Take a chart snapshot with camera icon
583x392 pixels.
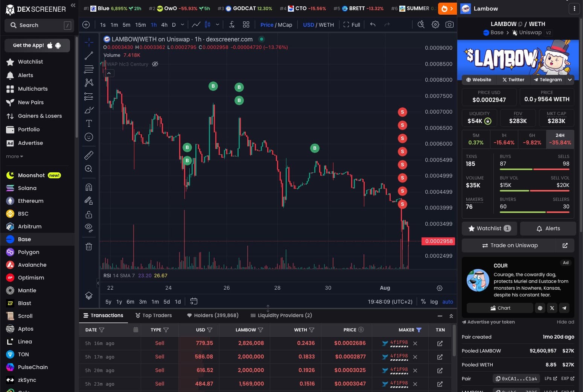coord(449,25)
